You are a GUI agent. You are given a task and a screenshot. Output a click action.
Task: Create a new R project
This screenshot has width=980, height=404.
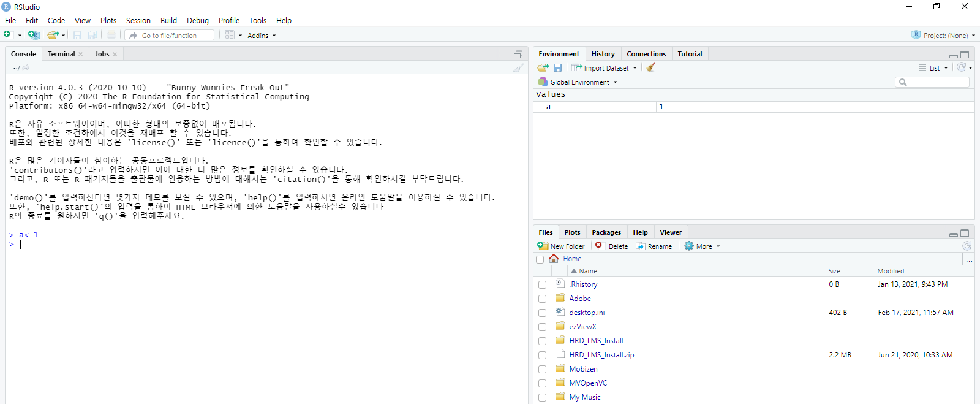click(x=34, y=35)
